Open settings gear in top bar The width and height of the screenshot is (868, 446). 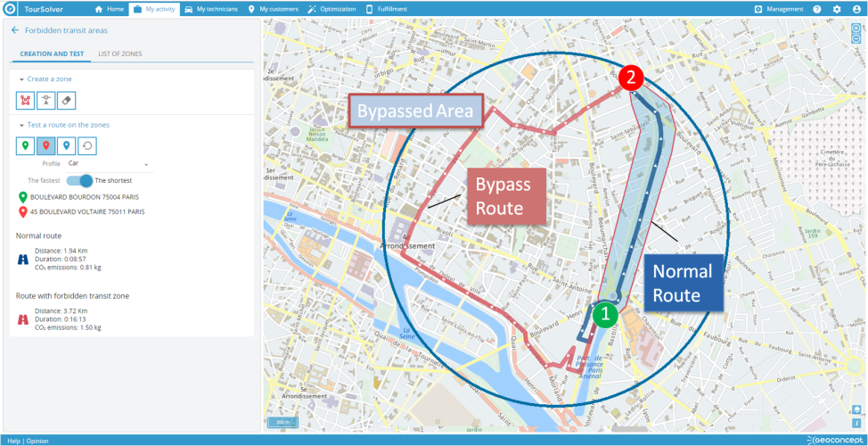[x=836, y=9]
